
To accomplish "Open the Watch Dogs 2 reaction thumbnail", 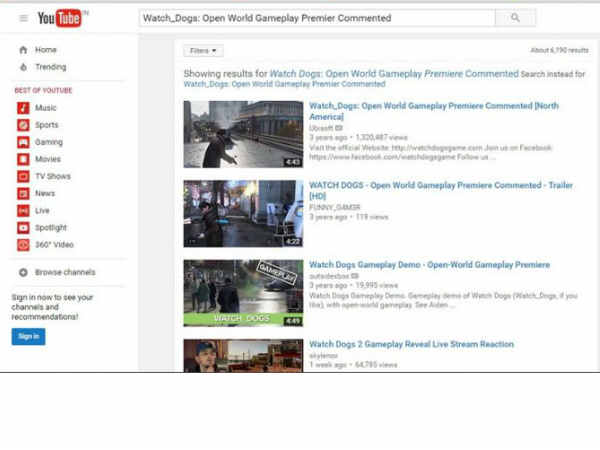I will pyautogui.click(x=243, y=355).
